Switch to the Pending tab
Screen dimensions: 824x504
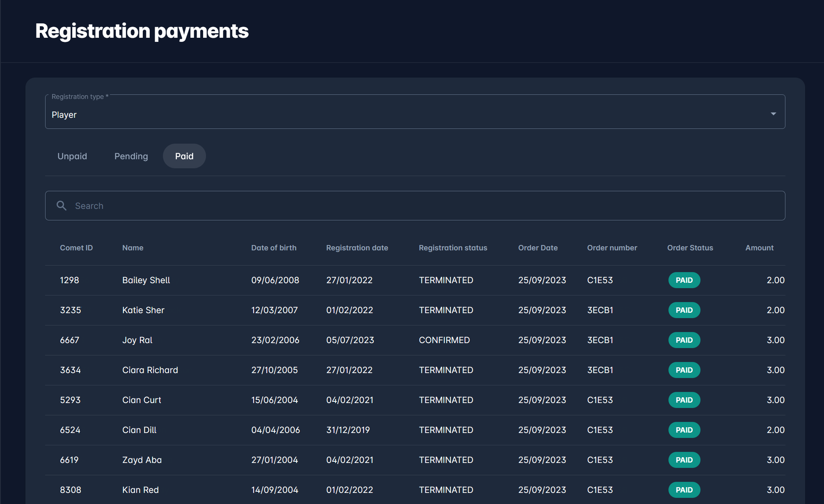[x=131, y=156]
